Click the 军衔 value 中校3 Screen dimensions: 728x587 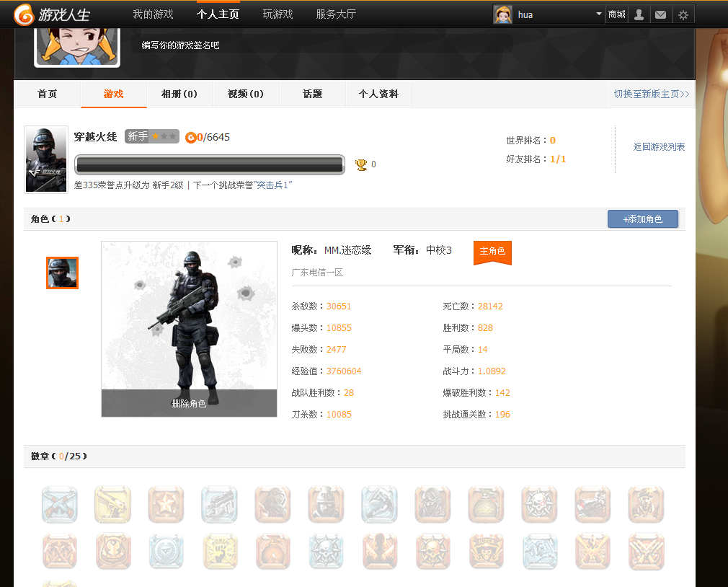tap(439, 250)
